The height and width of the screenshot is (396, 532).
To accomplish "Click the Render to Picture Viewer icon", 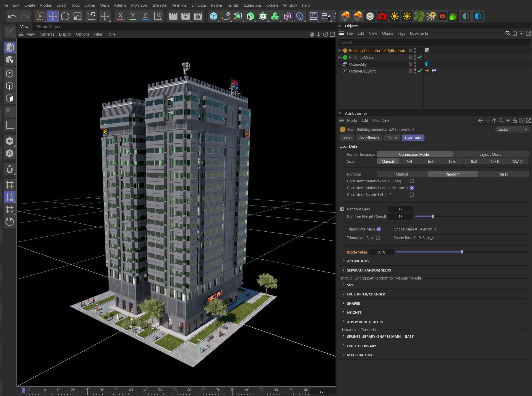I will 185,16.
